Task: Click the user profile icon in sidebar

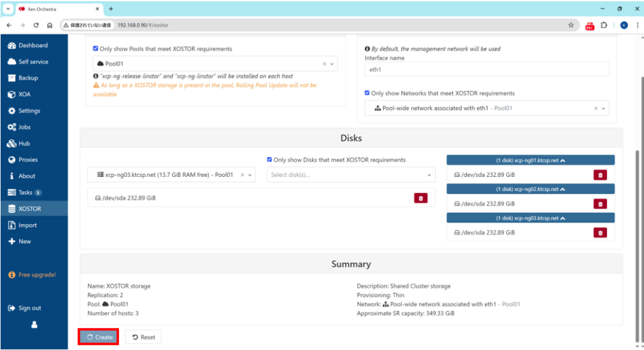Action: coord(34,325)
